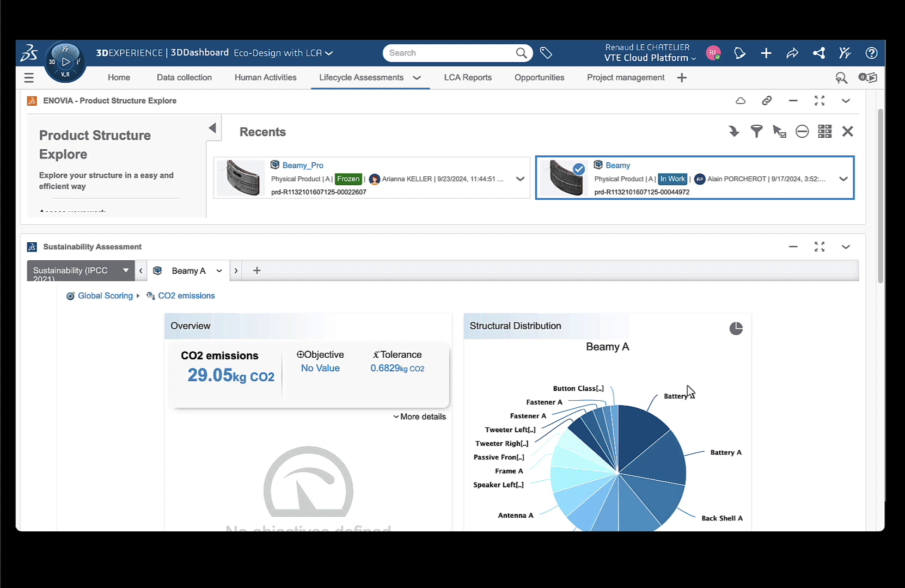Toggle the hamburger menu sidebar
This screenshot has width=905, height=588.
(29, 78)
